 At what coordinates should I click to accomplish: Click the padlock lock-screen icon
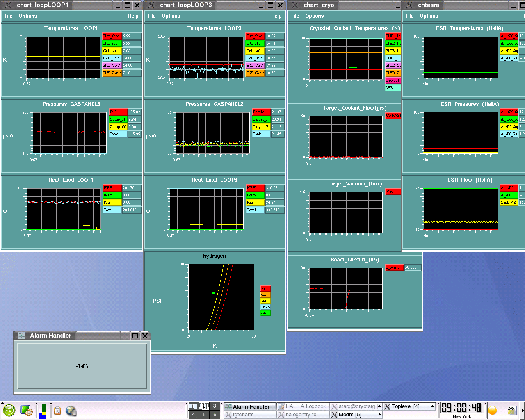coord(511,411)
